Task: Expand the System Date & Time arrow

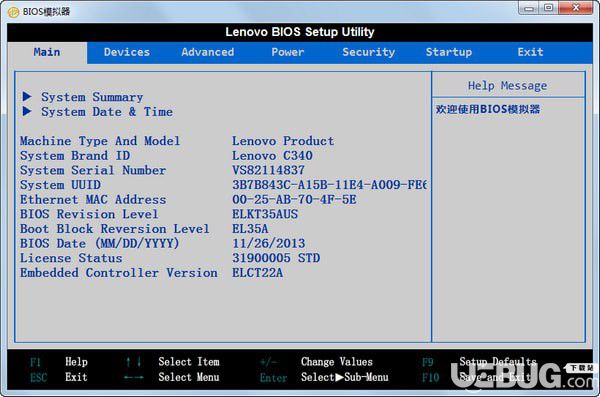Action: click(27, 111)
